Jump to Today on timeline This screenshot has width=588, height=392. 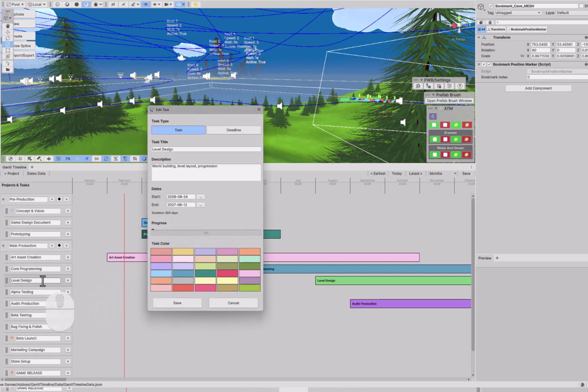tap(397, 173)
